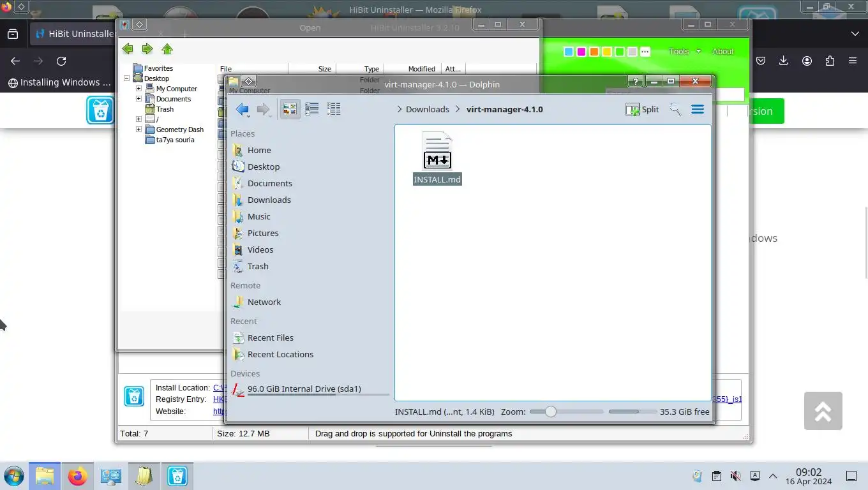Screen dimensions: 868x490
Task: Click the green back arrow in Open dialog
Action: (128, 49)
